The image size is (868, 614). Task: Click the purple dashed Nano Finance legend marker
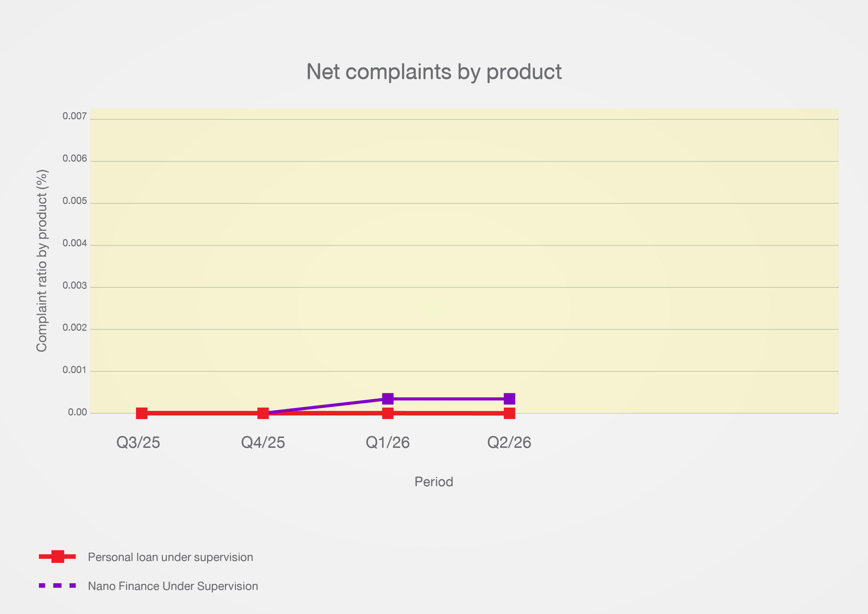[x=57, y=586]
